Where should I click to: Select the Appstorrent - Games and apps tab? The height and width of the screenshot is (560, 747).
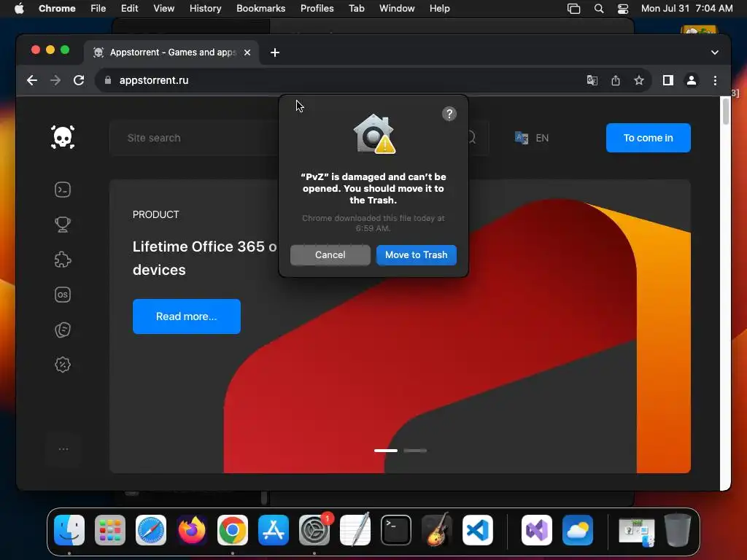tap(172, 52)
